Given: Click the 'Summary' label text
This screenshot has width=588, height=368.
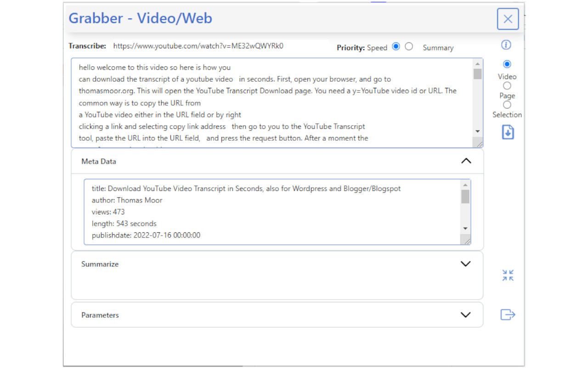Looking at the screenshot, I should (x=438, y=48).
